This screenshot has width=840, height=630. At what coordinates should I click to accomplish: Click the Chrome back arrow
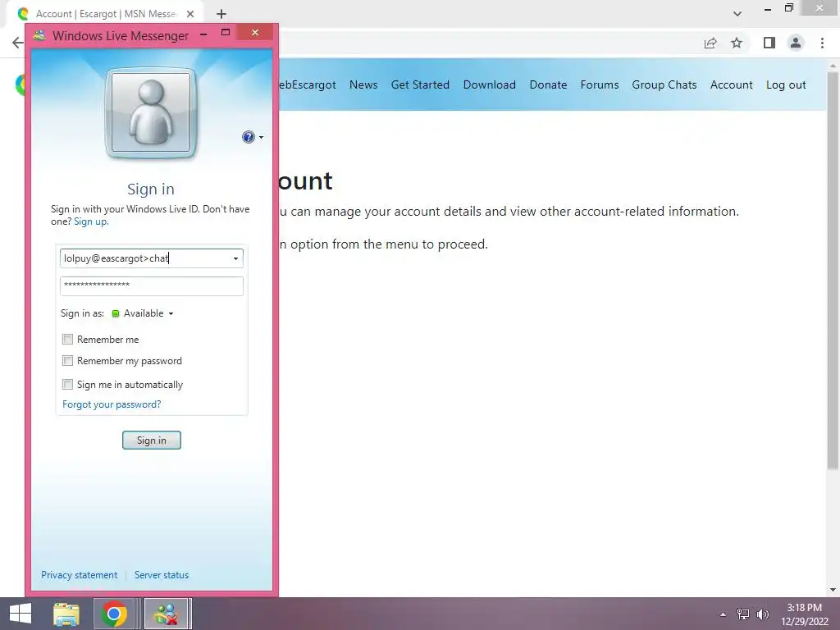pos(18,43)
